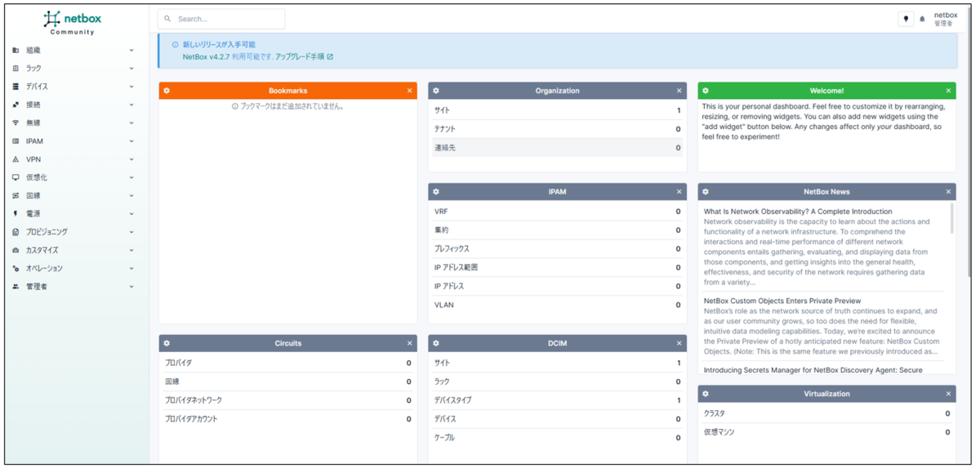
Task: Expand the プロビジョニング menu chevron
Action: click(131, 232)
